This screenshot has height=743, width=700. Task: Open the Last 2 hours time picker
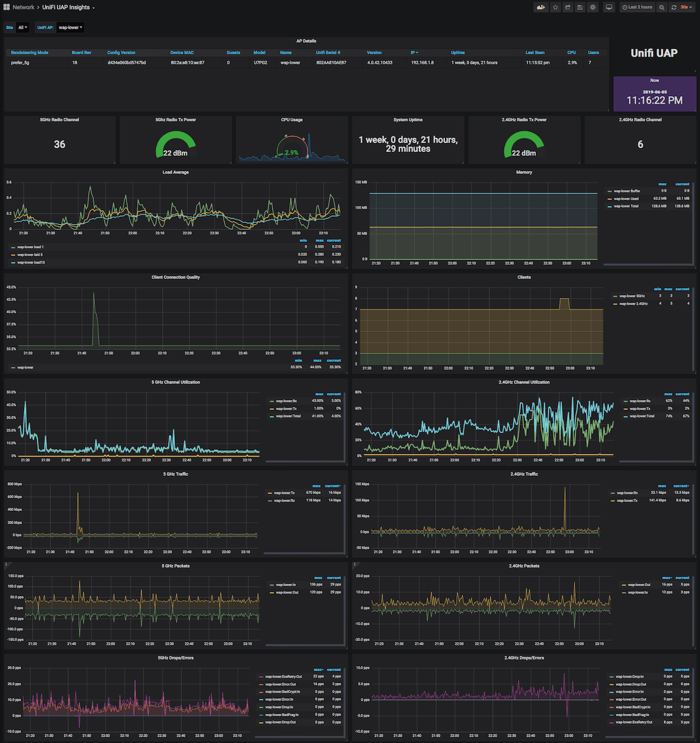(x=637, y=8)
